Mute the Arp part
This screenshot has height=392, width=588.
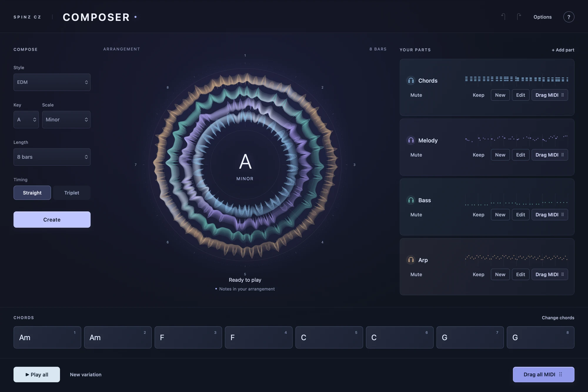tap(416, 274)
